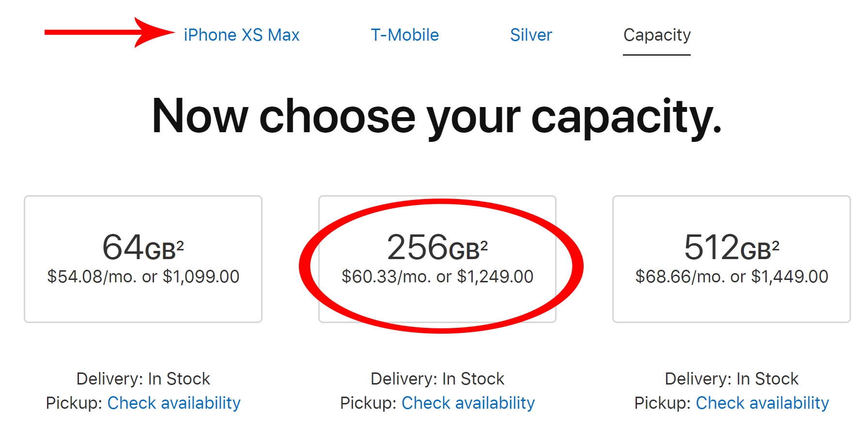Click the Pickup label under the 512GB option
Viewport: 868px width, 432px height.
point(662,403)
